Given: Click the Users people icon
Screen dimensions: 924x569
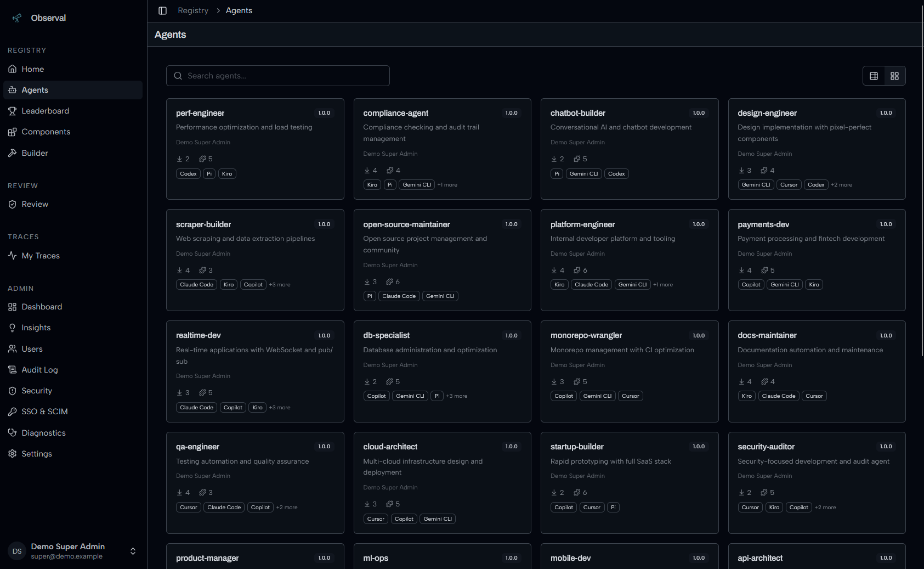Looking at the screenshot, I should coord(13,349).
